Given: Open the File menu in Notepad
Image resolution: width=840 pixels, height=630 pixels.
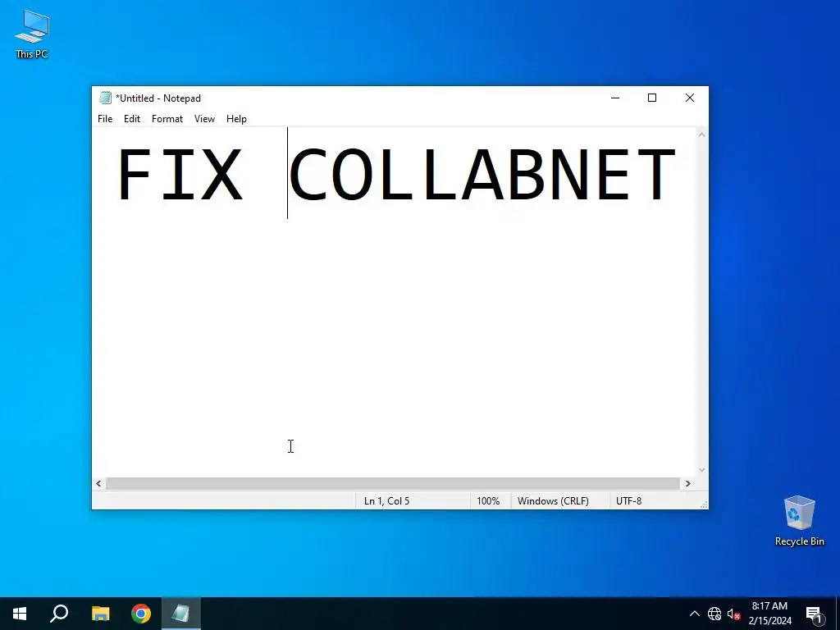Looking at the screenshot, I should pos(105,119).
